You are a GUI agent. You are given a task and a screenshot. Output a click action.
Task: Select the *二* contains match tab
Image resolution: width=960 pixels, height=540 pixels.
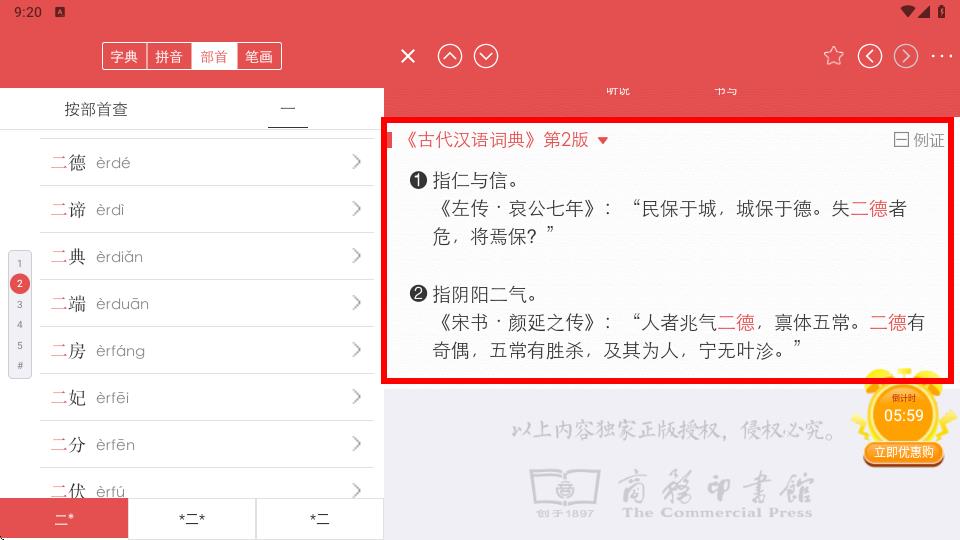(192, 519)
